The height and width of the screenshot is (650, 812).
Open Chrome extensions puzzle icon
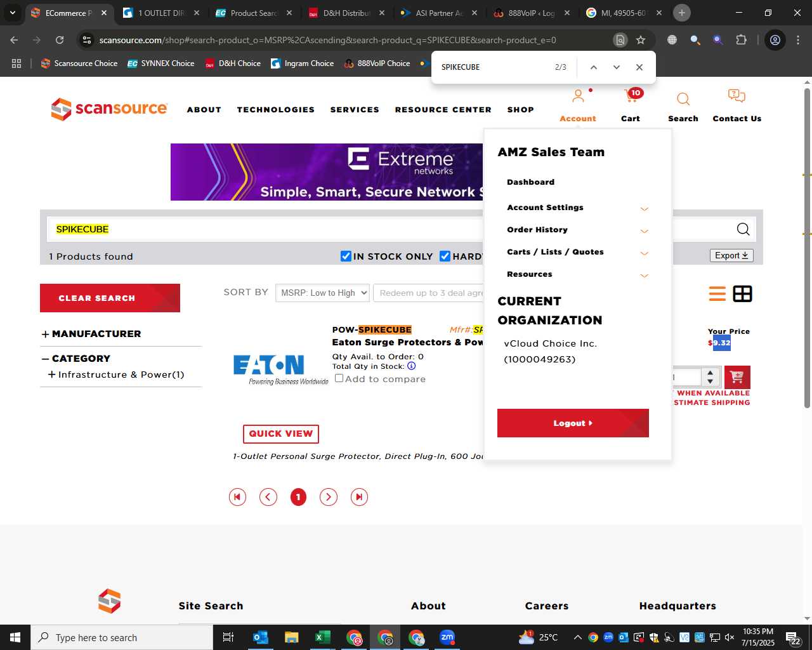741,40
